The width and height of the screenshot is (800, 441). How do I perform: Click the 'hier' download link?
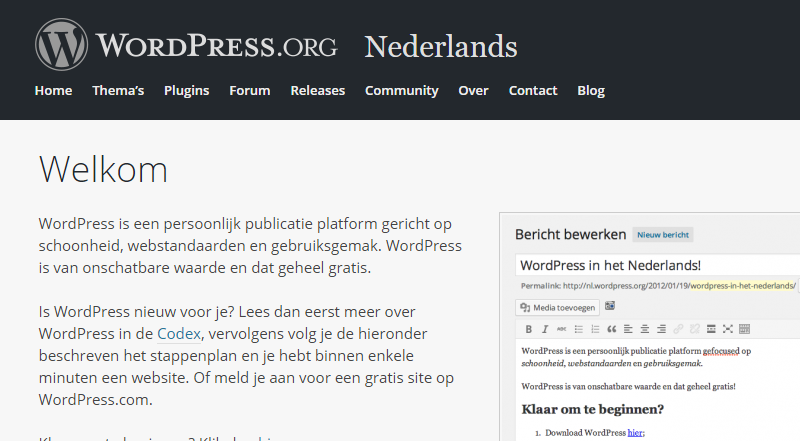(x=635, y=433)
